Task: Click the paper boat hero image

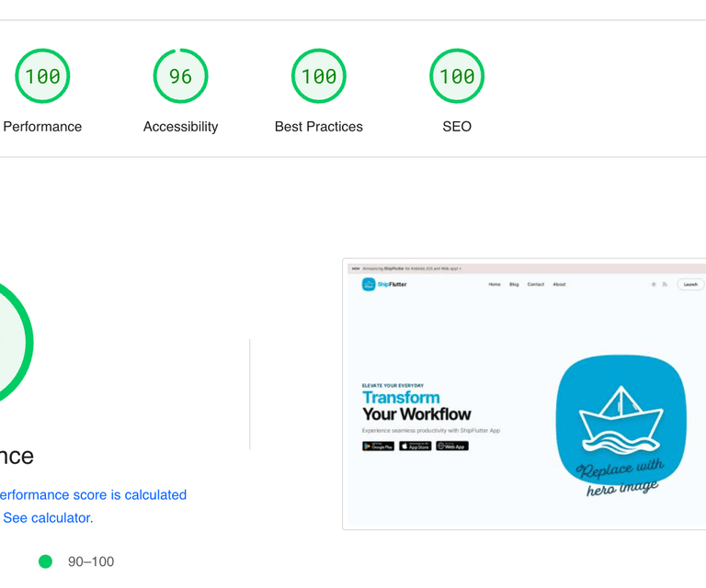Action: tap(621, 425)
